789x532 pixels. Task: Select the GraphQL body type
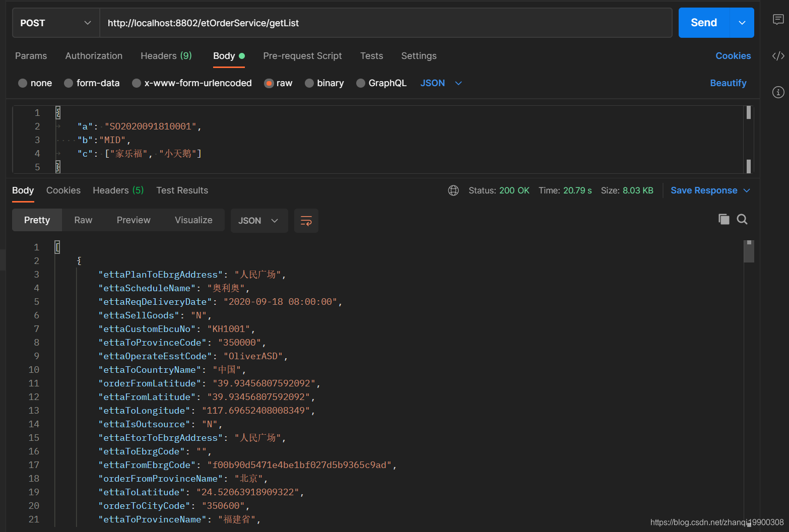381,83
